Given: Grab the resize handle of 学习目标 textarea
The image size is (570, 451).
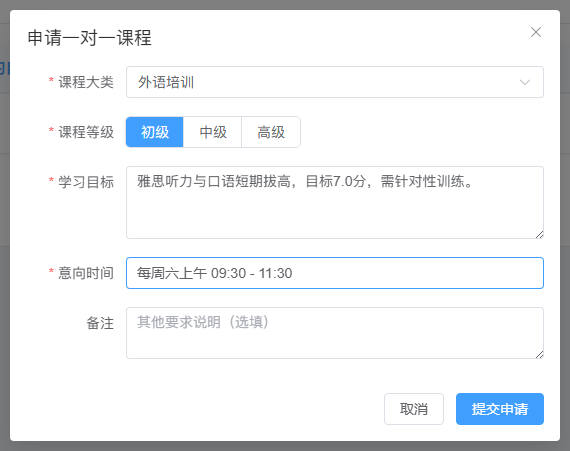Looking at the screenshot, I should [539, 235].
